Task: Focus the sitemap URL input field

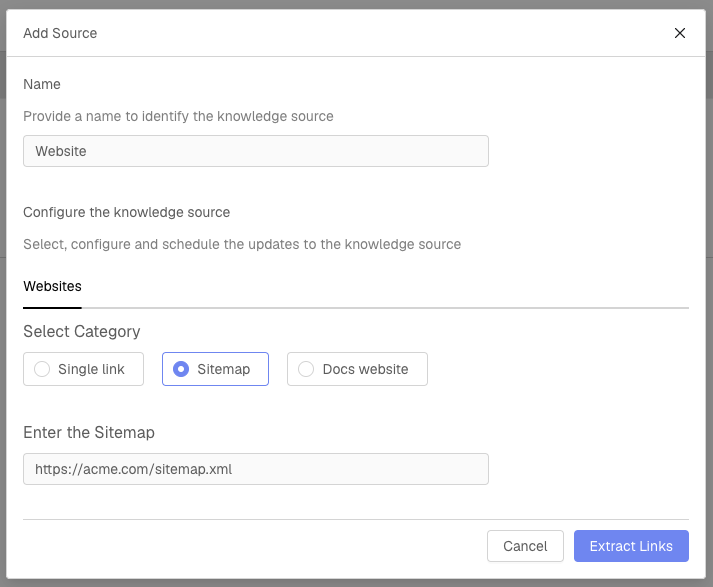Action: click(255, 469)
